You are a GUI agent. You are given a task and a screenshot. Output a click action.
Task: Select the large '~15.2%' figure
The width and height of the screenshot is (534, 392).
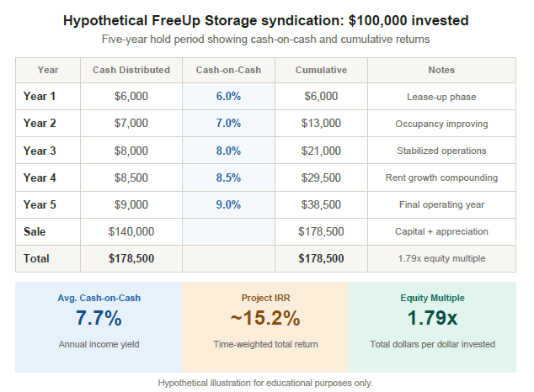coord(265,318)
